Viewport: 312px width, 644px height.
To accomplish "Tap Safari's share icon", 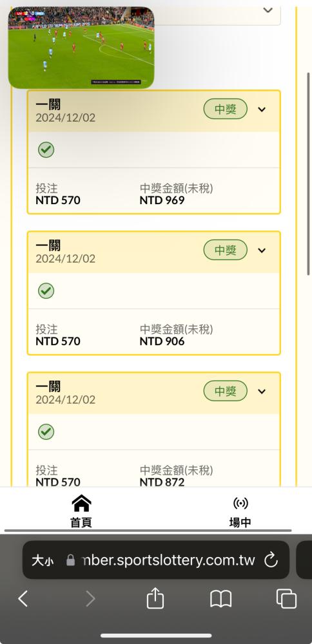I will tap(155, 598).
